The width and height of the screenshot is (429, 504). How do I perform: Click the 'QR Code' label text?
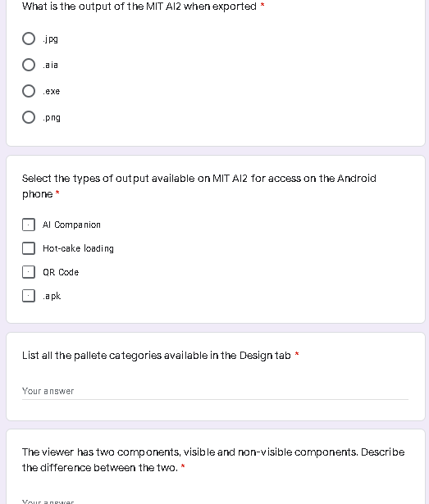(x=61, y=272)
